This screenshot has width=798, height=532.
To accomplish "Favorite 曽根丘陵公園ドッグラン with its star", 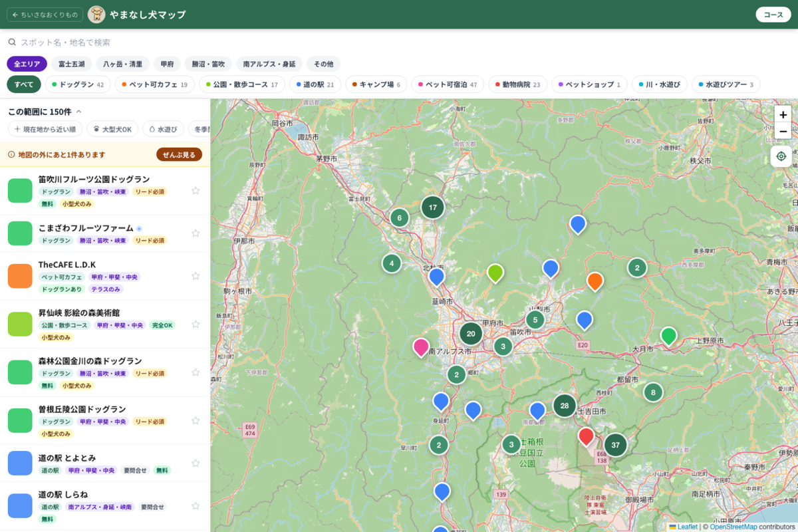I will (196, 420).
